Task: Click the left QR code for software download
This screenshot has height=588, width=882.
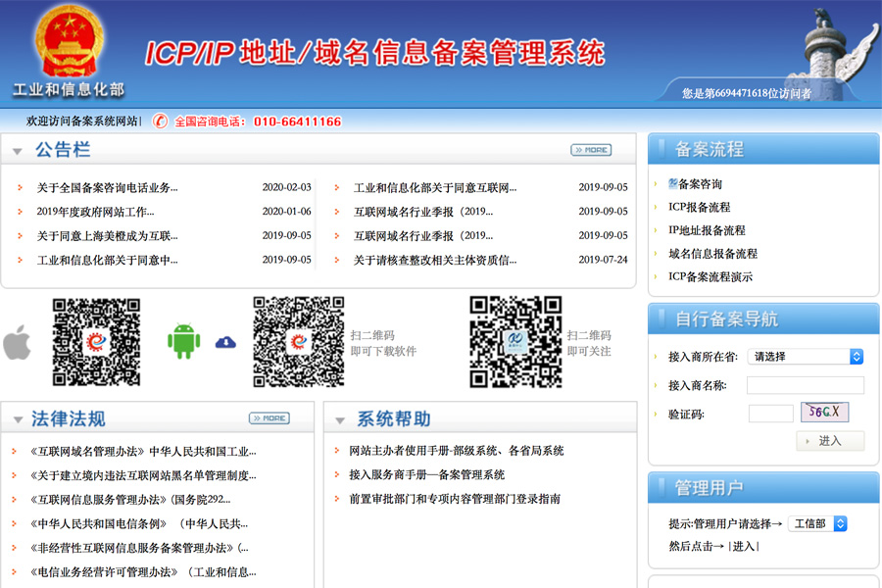Action: (95, 343)
